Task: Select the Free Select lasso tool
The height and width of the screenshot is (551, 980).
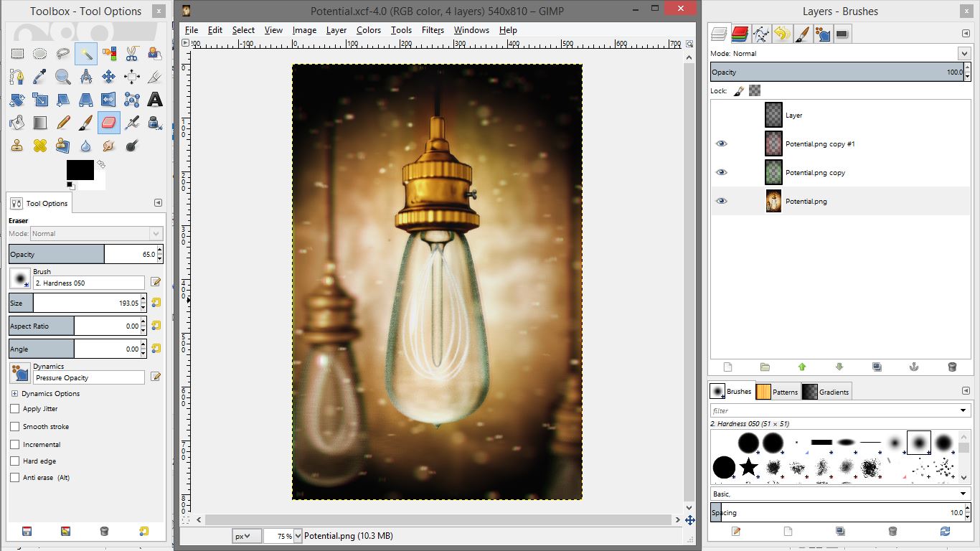Action: click(x=63, y=53)
